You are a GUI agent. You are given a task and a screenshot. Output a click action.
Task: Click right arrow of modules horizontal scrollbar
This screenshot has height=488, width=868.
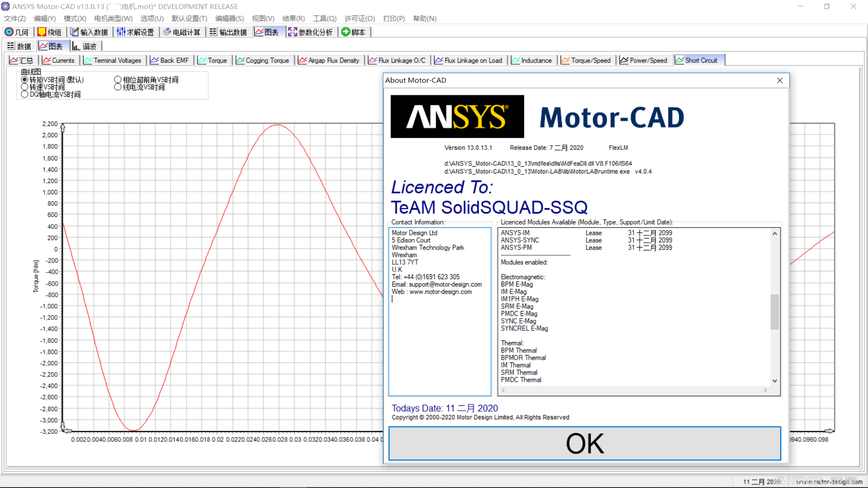(765, 390)
